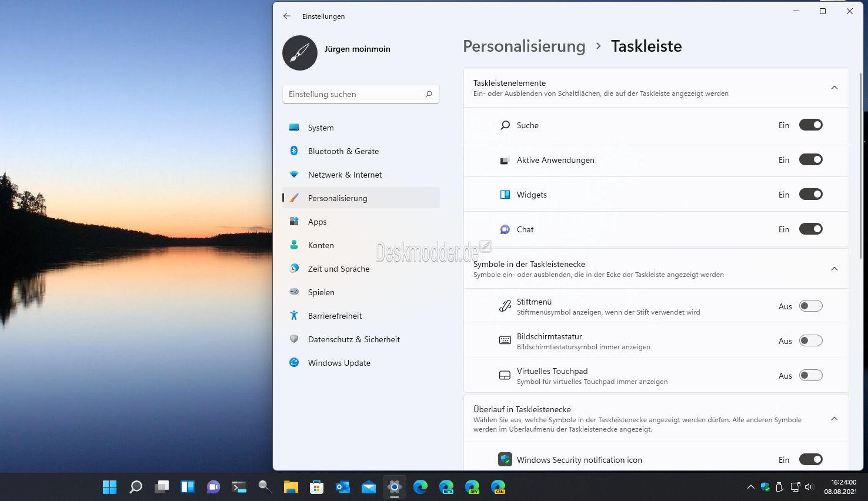Select Apps in settings sidebar
This screenshot has height=501, width=868.
point(361,221)
